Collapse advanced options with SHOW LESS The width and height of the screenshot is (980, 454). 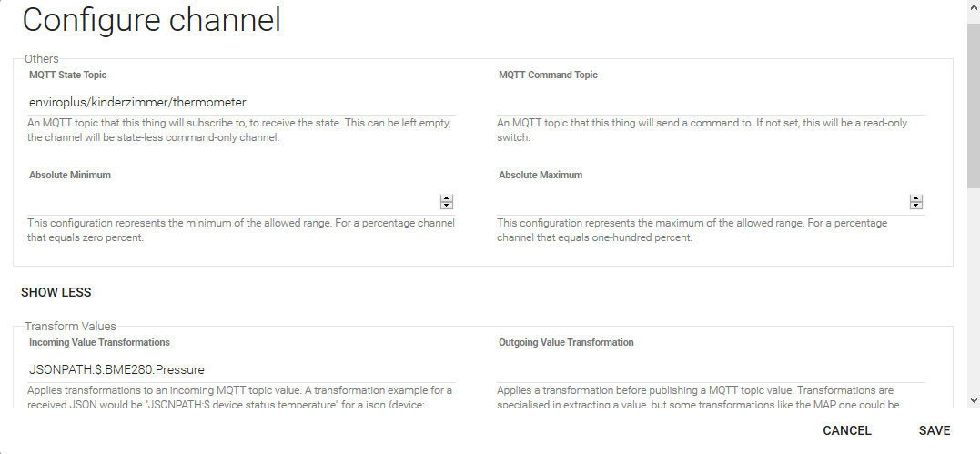point(56,293)
